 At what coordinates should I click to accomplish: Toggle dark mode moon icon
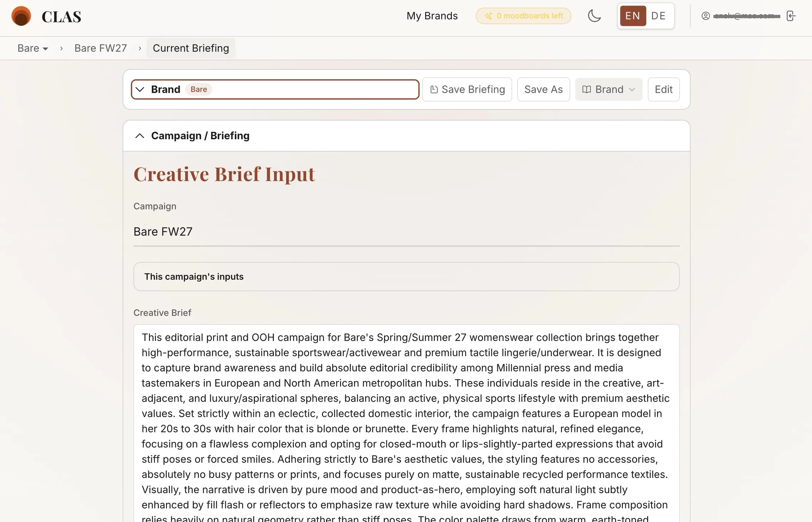(x=594, y=16)
